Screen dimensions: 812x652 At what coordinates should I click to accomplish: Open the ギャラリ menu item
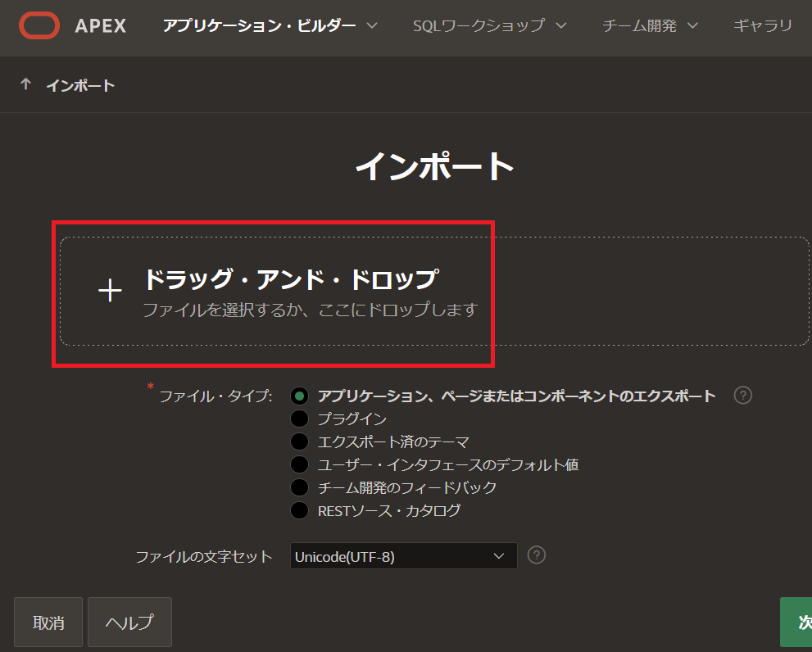coord(763,25)
